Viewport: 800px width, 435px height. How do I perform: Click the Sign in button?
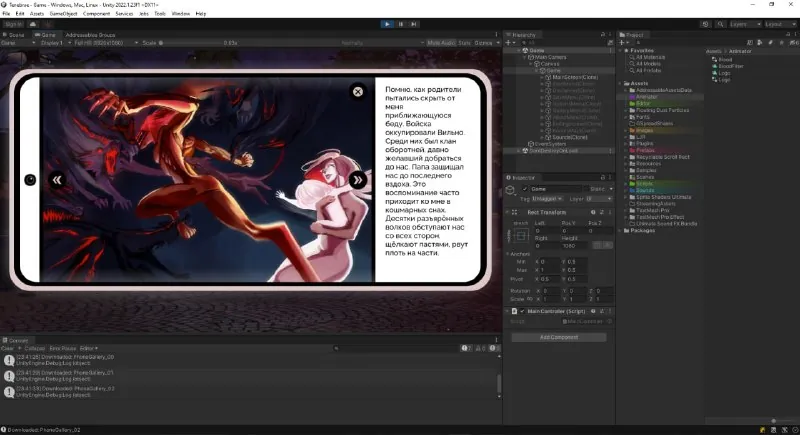(x=13, y=24)
